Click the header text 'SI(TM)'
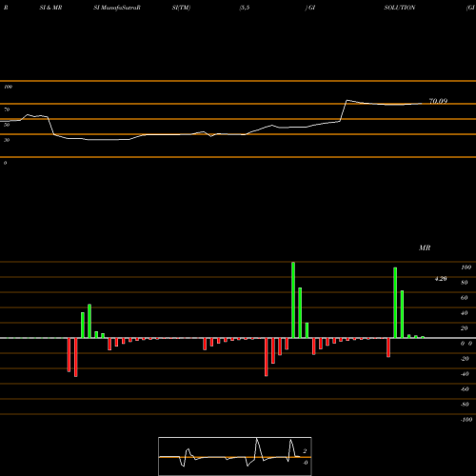Screen dimensions: 476x476 (181, 8)
